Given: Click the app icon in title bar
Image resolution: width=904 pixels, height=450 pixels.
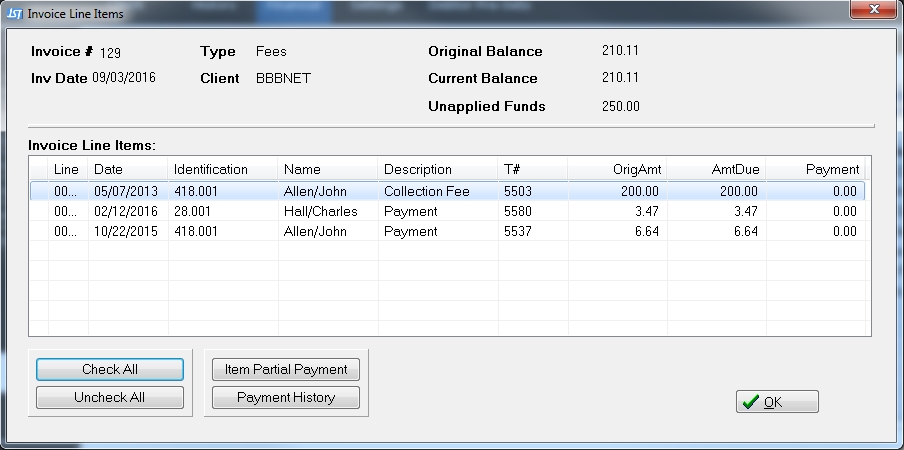Looking at the screenshot, I should 14,13.
